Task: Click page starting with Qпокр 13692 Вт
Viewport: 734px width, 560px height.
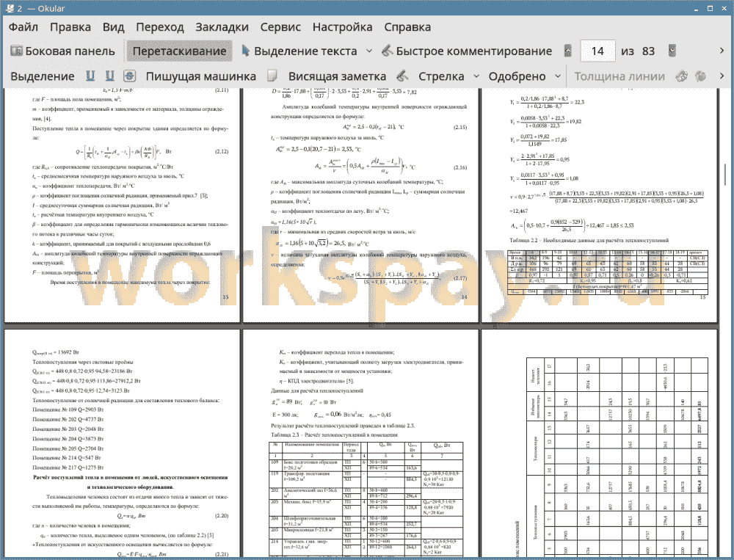Action: [x=122, y=443]
